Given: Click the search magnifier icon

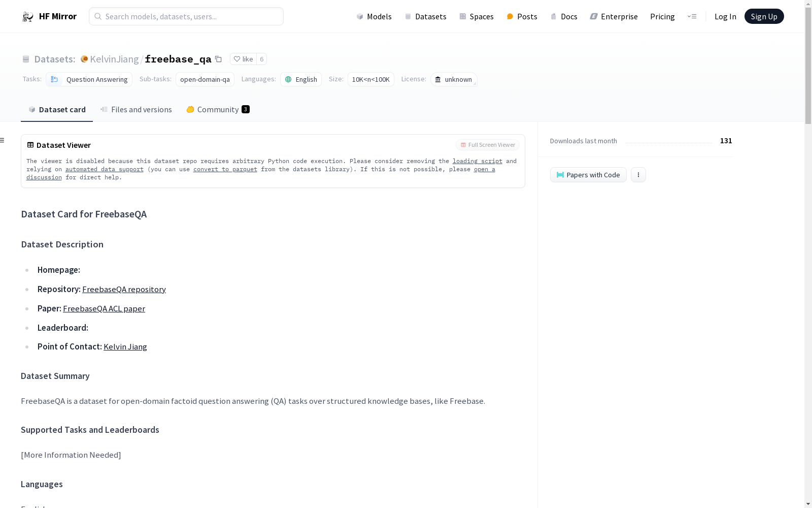Looking at the screenshot, I should [98, 16].
